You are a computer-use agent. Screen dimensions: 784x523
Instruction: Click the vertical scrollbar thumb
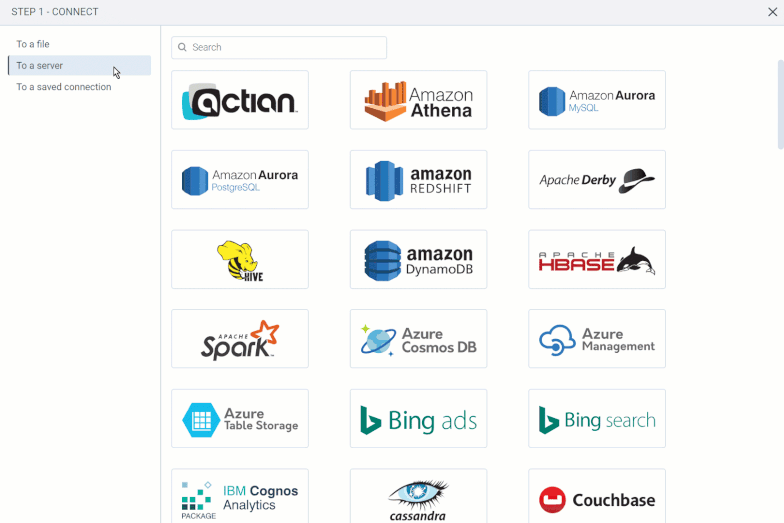(780, 104)
